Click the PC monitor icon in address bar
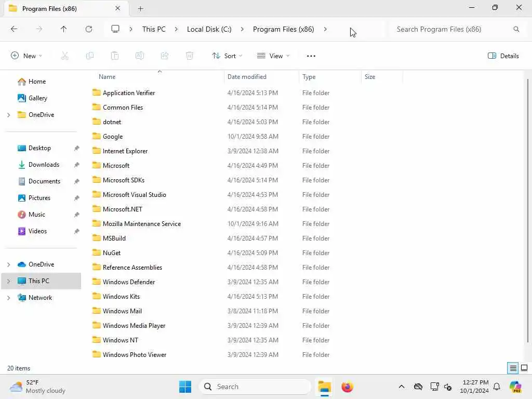The image size is (532, 399). pyautogui.click(x=115, y=29)
